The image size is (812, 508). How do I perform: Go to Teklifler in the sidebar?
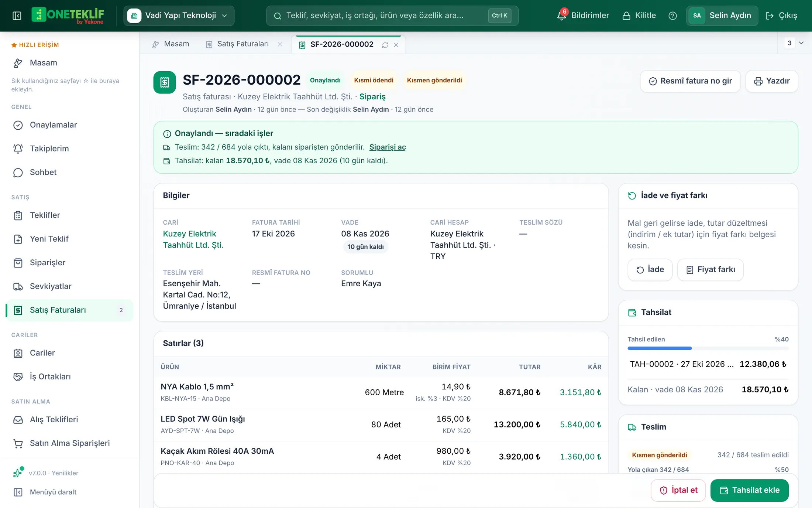pos(70,215)
